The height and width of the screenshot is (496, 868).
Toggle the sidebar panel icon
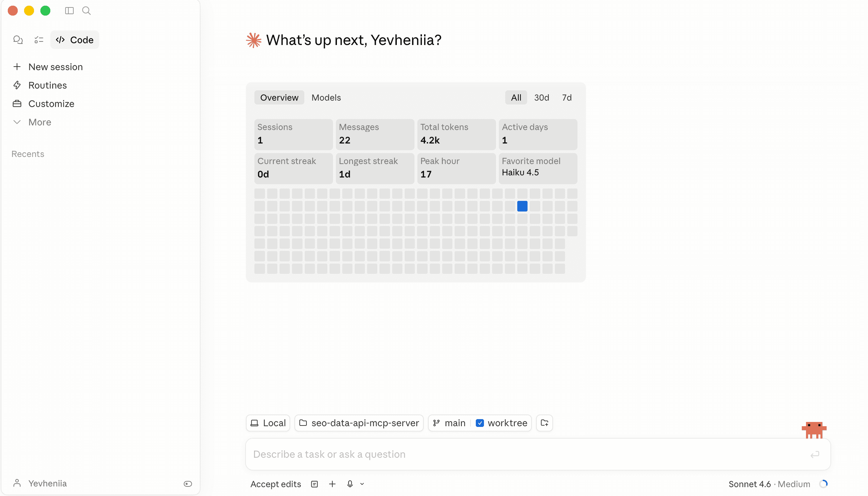[x=69, y=11]
